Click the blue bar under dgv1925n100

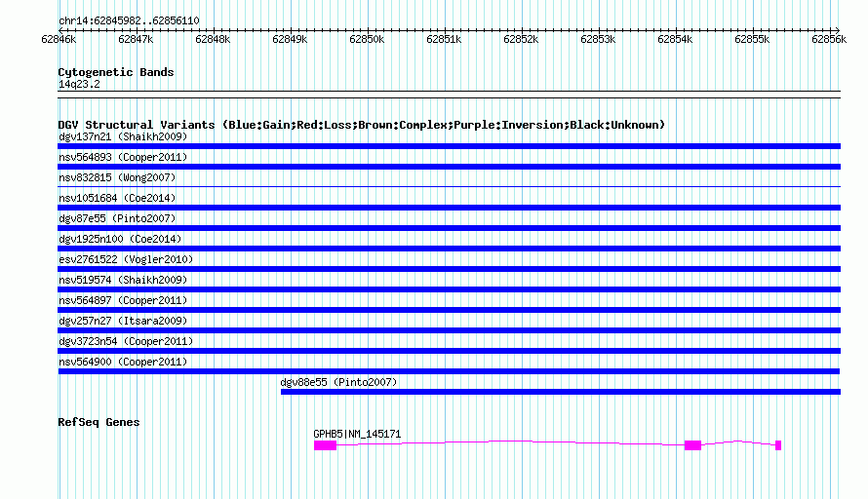tap(449, 249)
